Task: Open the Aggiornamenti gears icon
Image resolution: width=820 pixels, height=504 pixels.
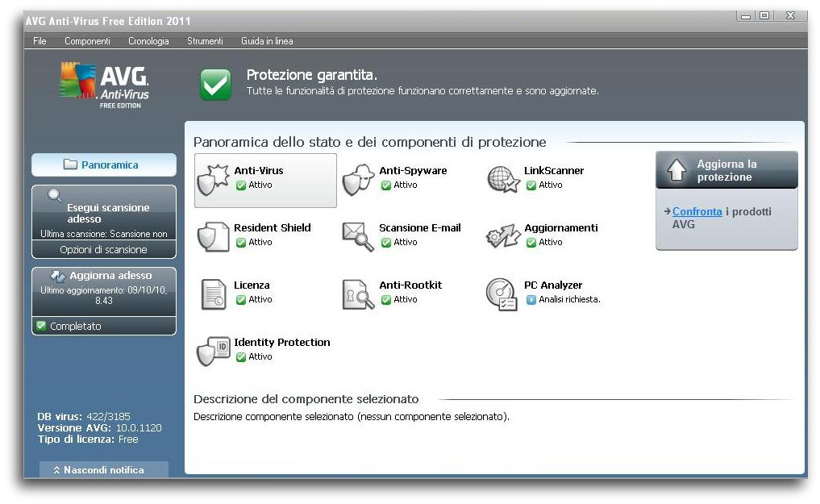Action: [x=503, y=237]
